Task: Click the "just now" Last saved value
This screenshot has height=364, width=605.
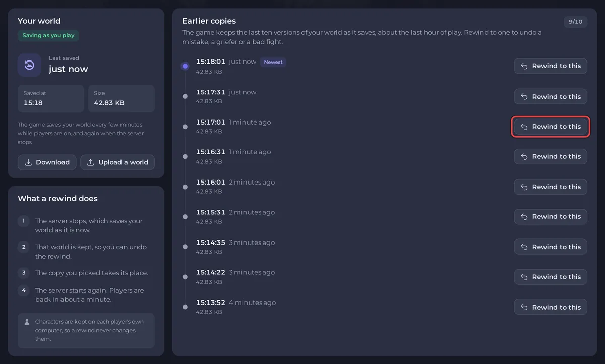Action: [x=69, y=69]
